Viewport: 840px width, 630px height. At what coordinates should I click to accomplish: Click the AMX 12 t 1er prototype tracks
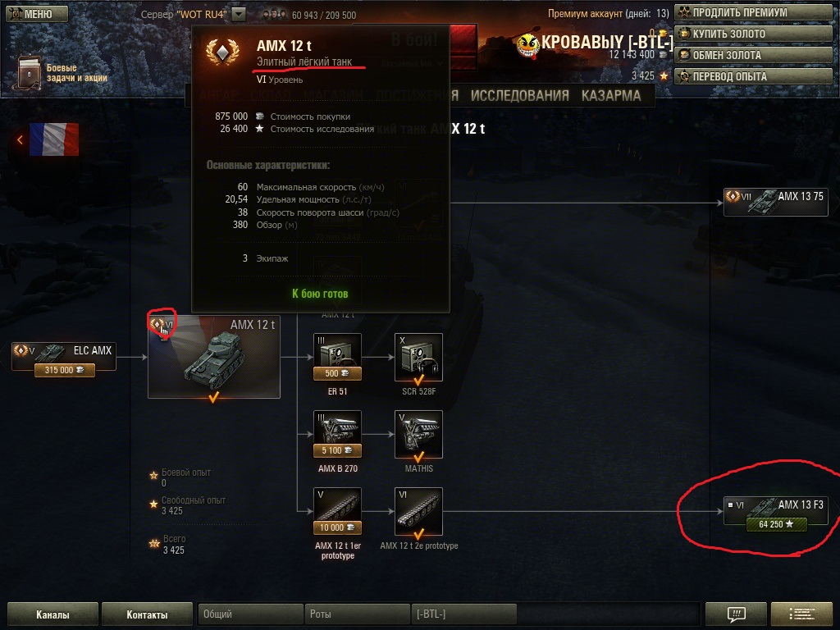coord(337,511)
